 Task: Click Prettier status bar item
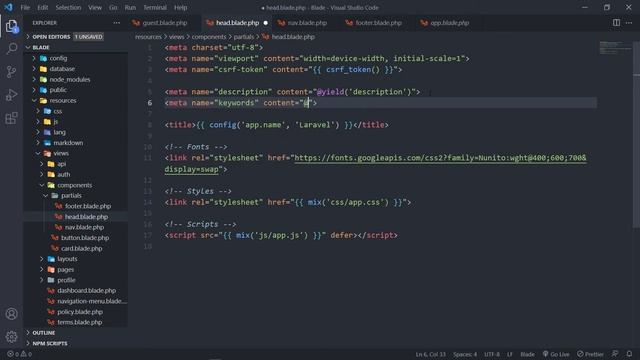pos(590,354)
